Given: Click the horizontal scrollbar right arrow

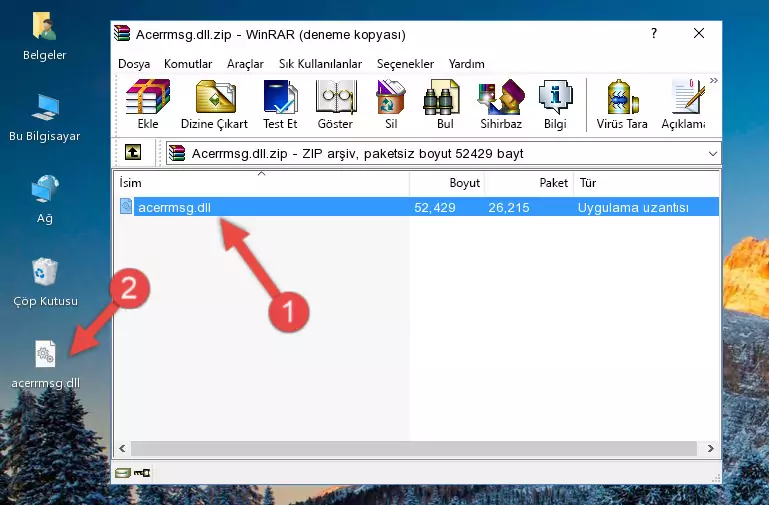Looking at the screenshot, I should click(x=711, y=448).
